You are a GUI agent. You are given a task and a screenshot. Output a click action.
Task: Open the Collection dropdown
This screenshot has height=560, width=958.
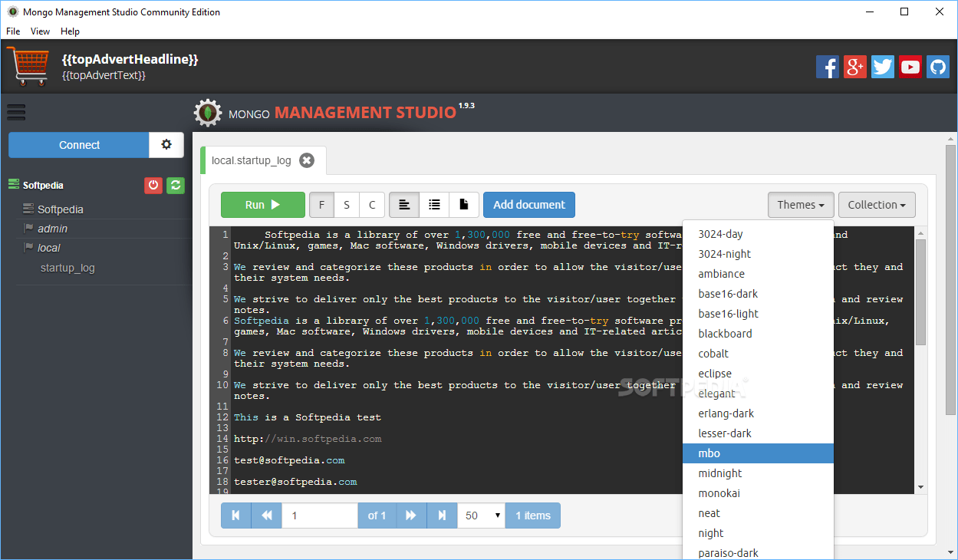point(877,204)
